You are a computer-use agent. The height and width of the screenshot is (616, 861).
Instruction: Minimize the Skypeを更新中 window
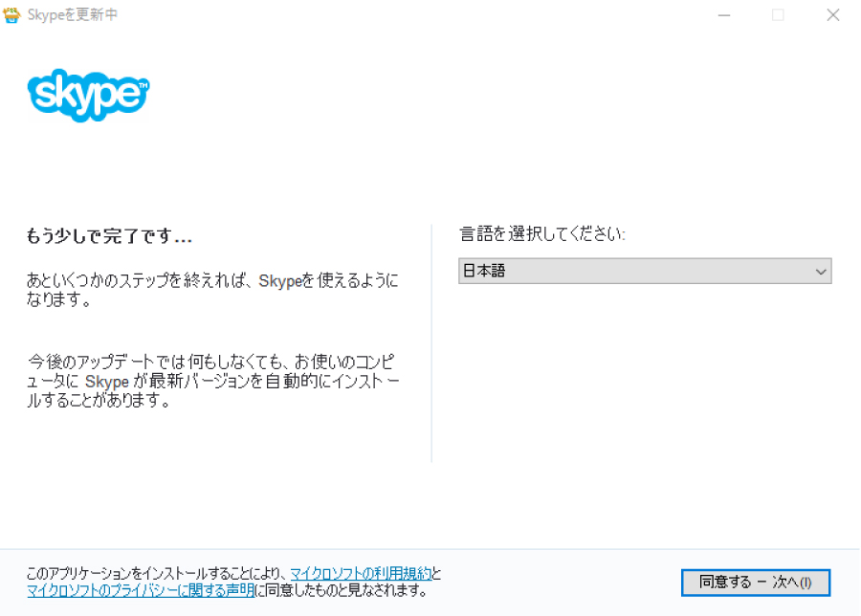[x=724, y=14]
